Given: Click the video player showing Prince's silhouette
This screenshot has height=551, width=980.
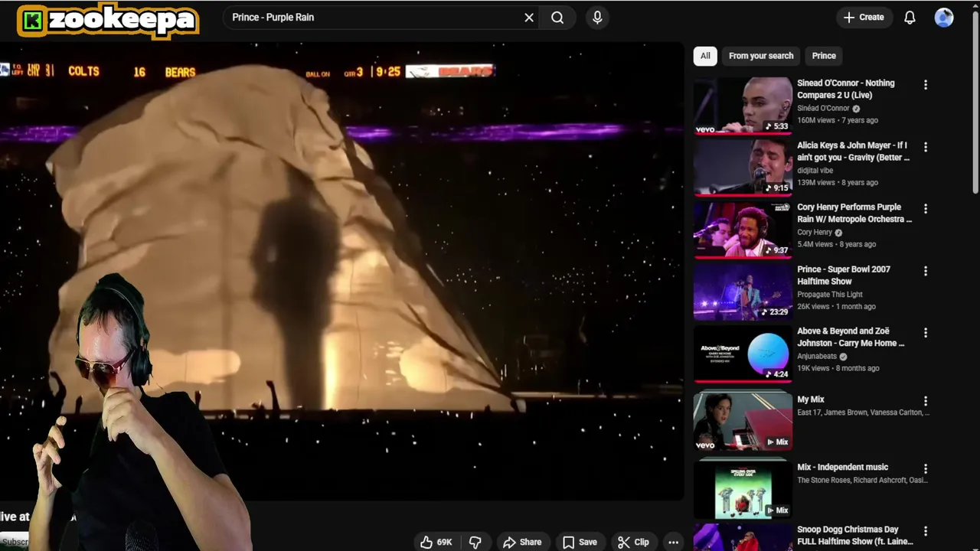Looking at the screenshot, I should [x=341, y=272].
